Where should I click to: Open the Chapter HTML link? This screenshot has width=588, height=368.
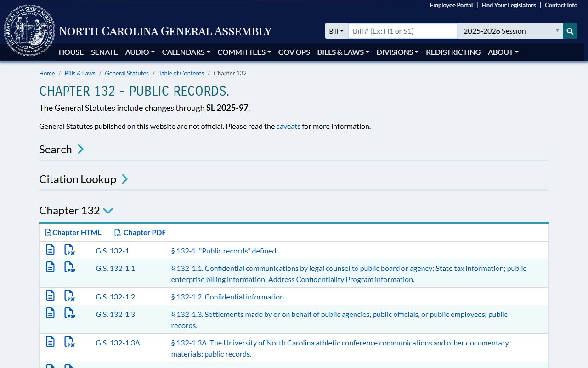click(x=73, y=232)
